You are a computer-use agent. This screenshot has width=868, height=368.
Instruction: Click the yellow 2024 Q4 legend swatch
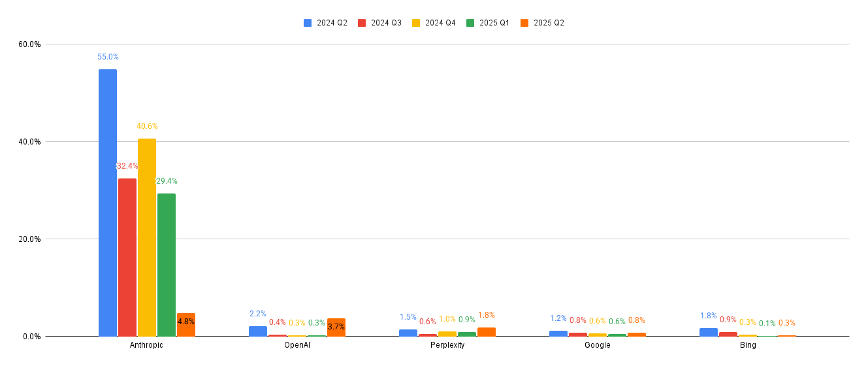[416, 23]
